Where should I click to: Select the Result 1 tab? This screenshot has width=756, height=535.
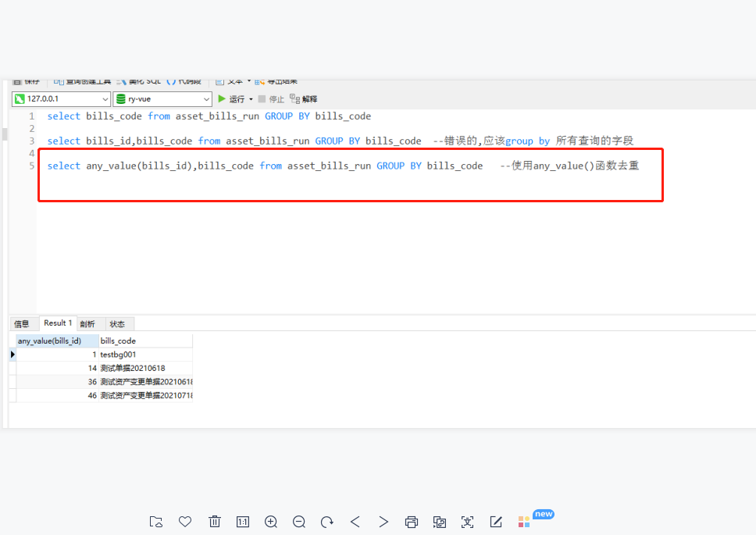tap(58, 323)
